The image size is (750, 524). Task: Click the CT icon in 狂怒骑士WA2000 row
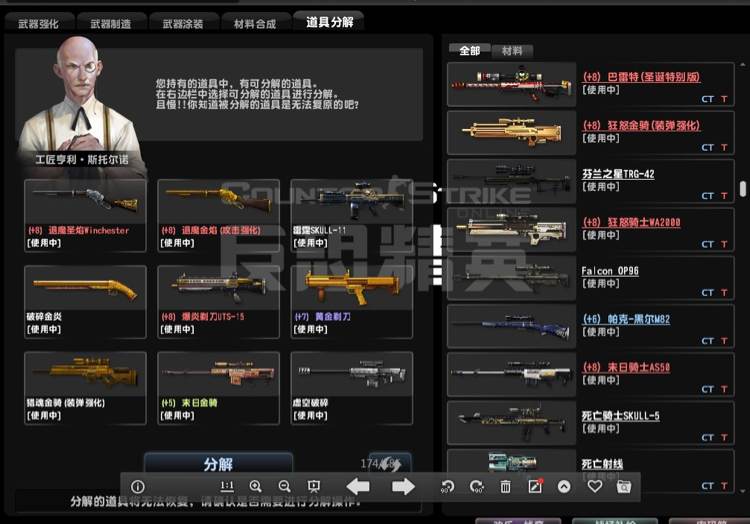[x=708, y=244]
